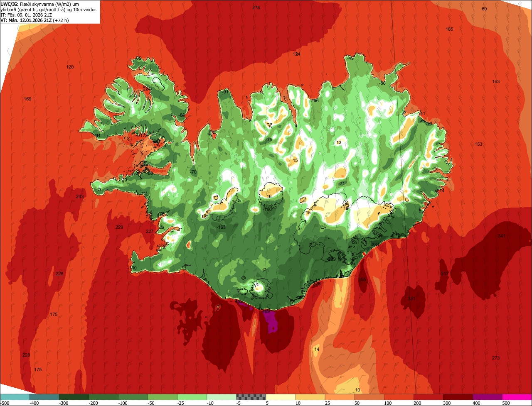Click the map value '-160' below Hofsjökull
The height and width of the screenshot is (406, 532).
[267, 209]
